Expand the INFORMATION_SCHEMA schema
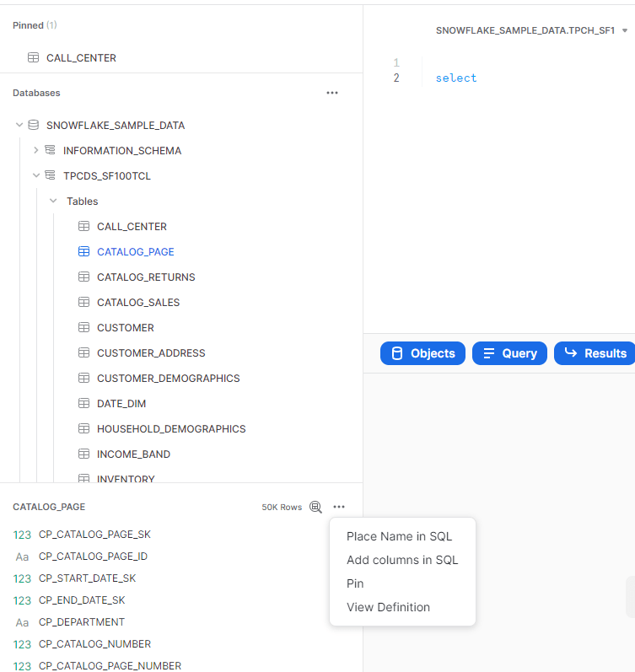 [x=35, y=150]
